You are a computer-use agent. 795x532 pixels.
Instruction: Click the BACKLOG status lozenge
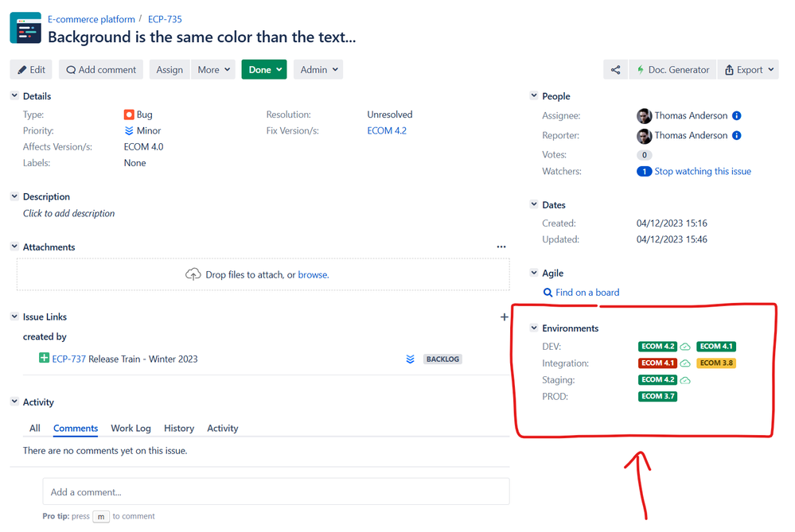[442, 359]
